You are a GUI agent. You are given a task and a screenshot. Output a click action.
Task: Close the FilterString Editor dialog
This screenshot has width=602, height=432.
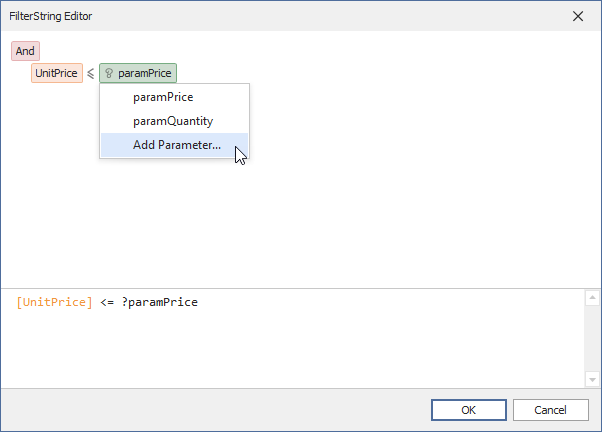[x=578, y=16]
